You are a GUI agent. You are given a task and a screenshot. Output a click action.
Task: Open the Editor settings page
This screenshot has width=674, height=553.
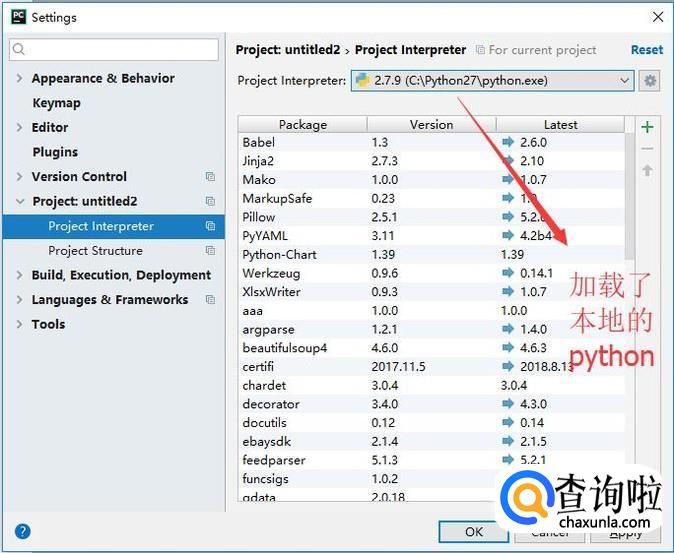tap(50, 128)
